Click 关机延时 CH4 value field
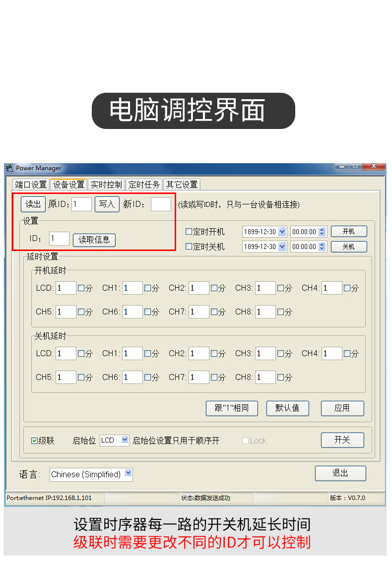 332,353
